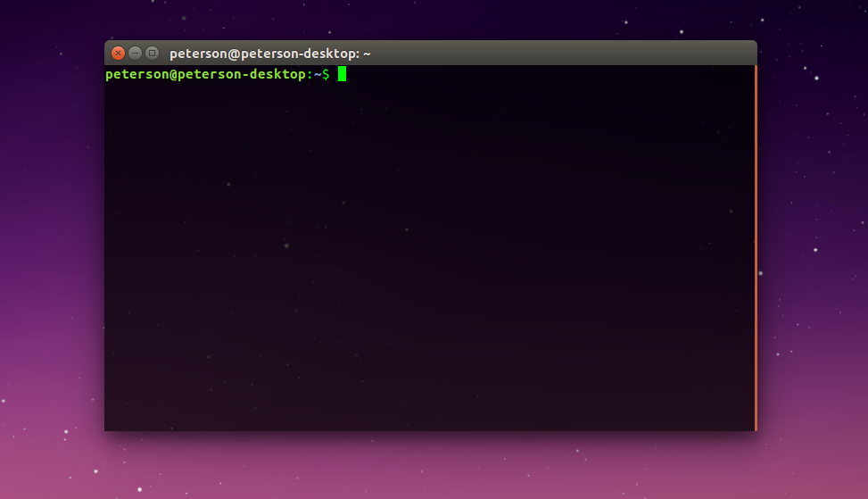The image size is (868, 499).
Task: Minimize the terminal window
Action: tap(135, 54)
